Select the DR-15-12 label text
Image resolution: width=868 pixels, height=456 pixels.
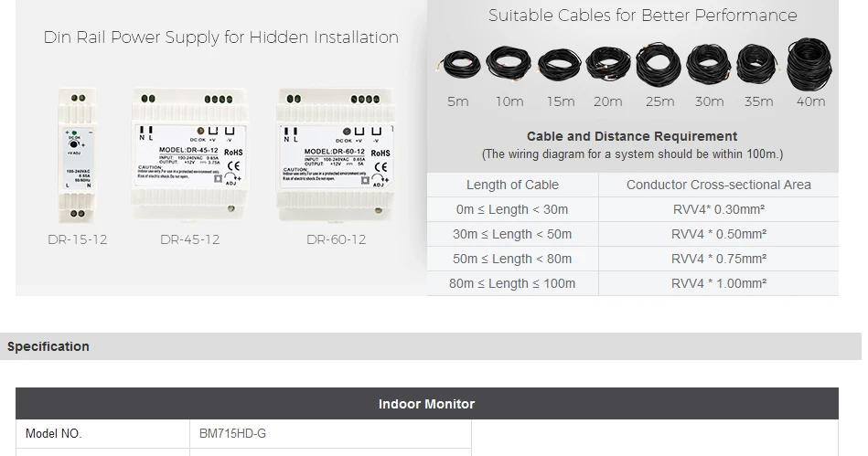pos(78,239)
